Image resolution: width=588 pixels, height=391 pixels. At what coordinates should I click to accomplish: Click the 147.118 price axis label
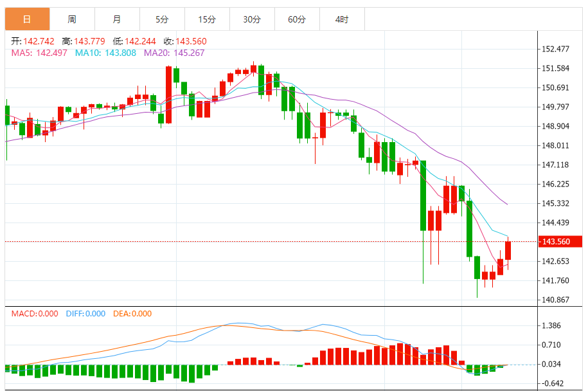click(555, 165)
